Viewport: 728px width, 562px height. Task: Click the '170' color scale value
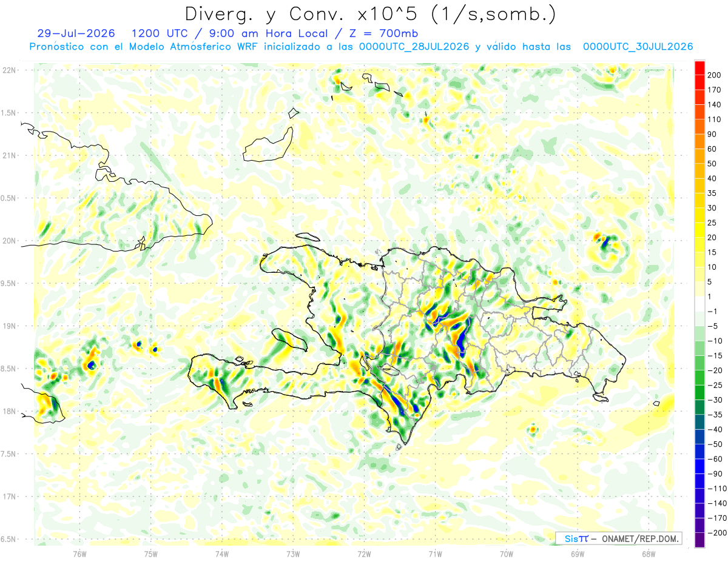(x=714, y=90)
